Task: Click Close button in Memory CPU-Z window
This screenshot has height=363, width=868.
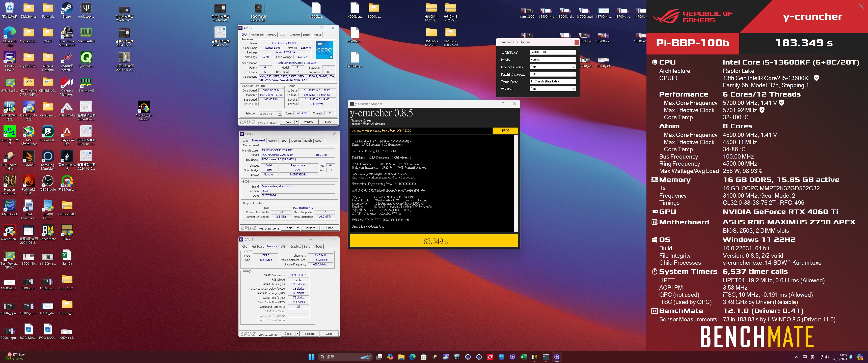Action: (329, 334)
